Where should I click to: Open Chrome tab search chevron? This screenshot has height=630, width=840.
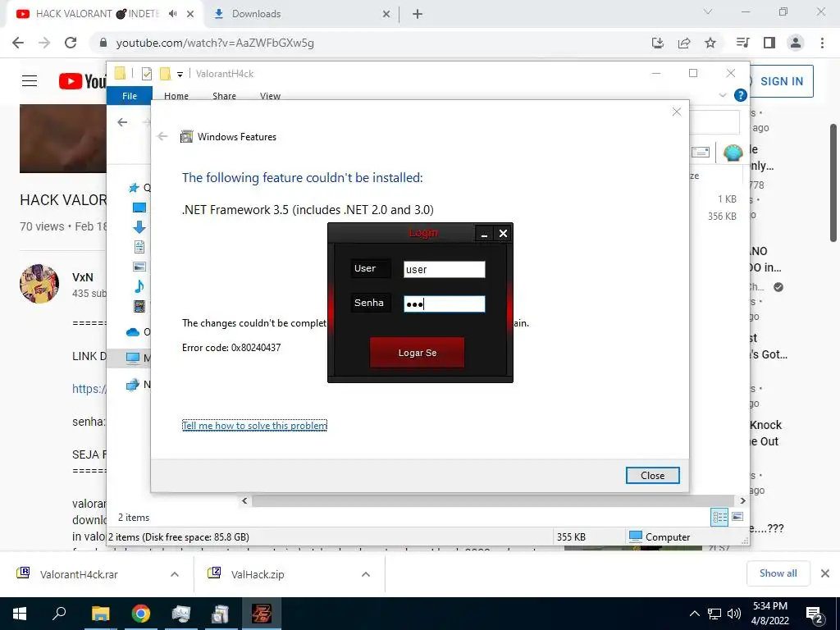pos(708,11)
